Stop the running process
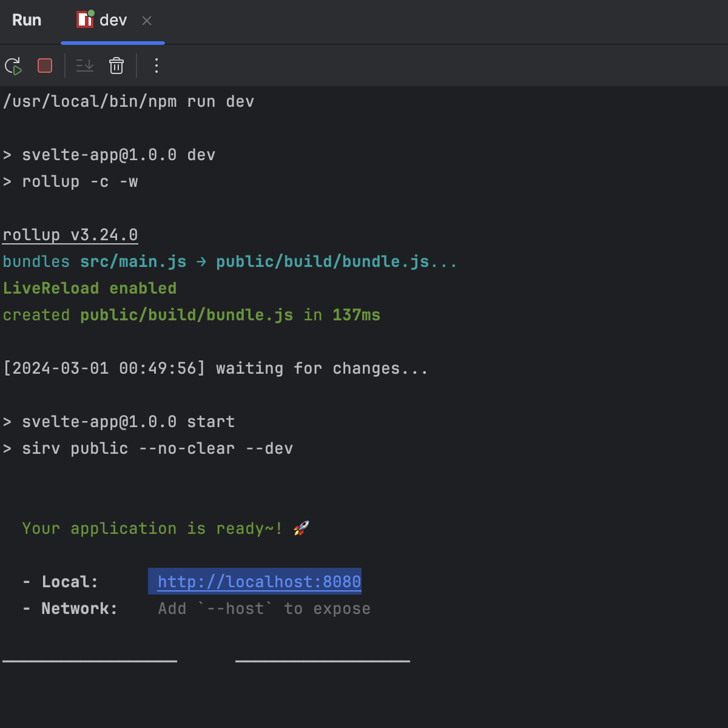The height and width of the screenshot is (728, 728). coord(44,66)
